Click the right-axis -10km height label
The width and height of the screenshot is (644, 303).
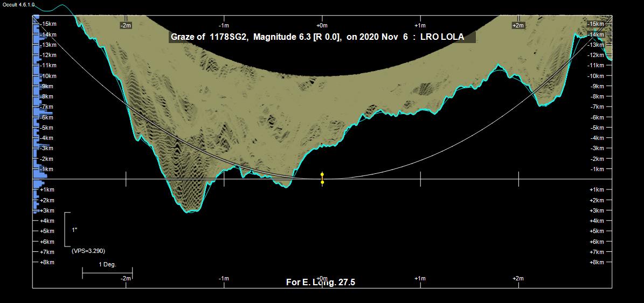click(596, 76)
